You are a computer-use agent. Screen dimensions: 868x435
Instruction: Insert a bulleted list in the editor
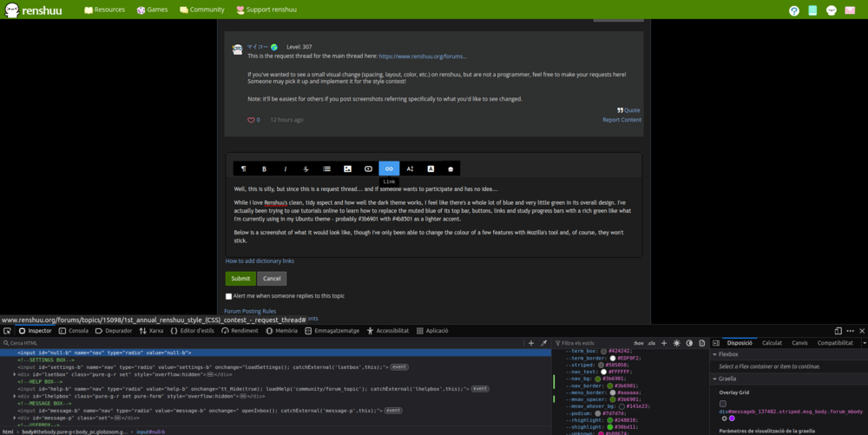pyautogui.click(x=326, y=168)
